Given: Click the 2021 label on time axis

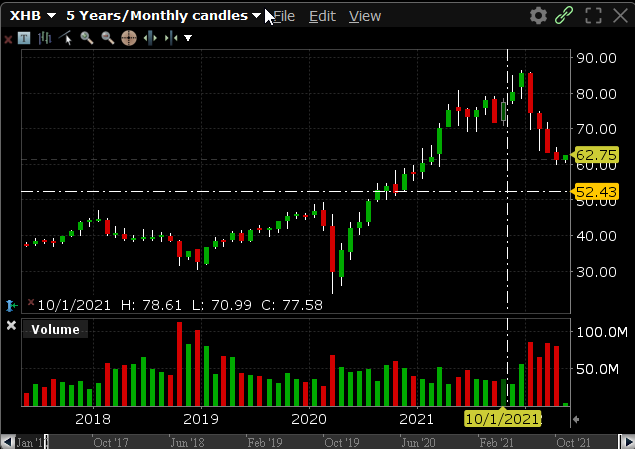Looking at the screenshot, I should pos(417,419).
